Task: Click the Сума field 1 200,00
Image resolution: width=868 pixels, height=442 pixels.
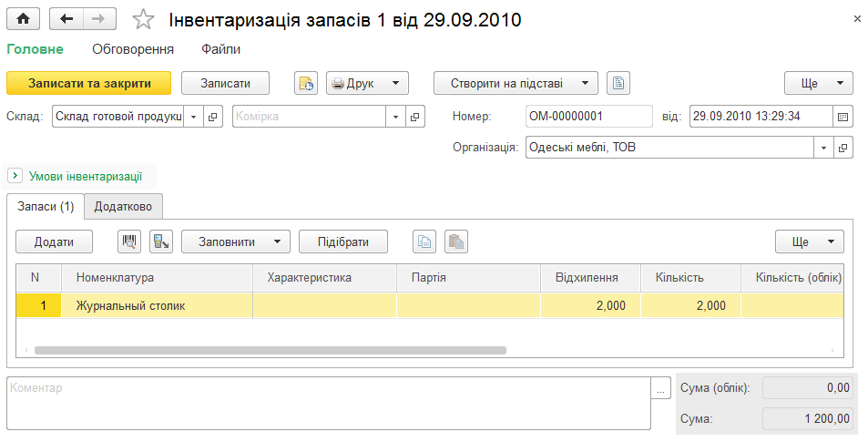Action: point(808,418)
